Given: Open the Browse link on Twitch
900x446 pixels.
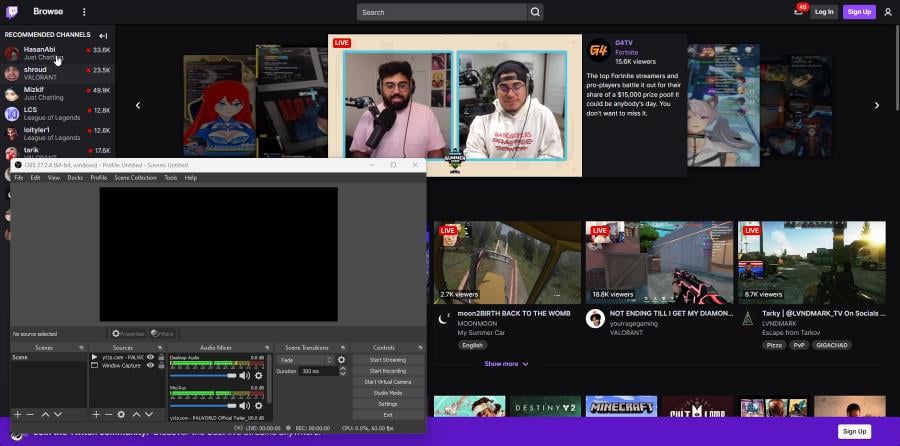Looking at the screenshot, I should point(48,11).
